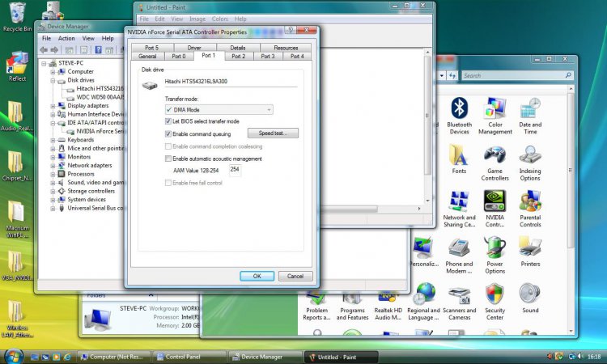Open Sound applet icon
This screenshot has width=607, height=364.
(x=530, y=298)
